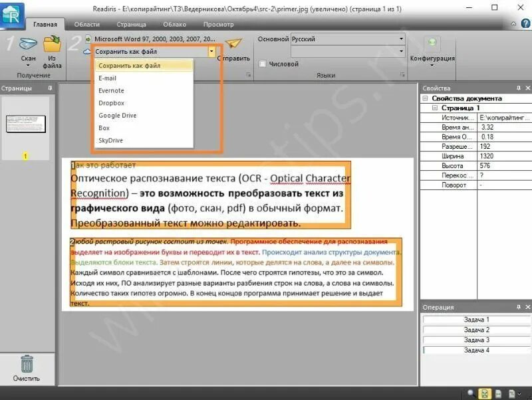Choose Evernote in the dropdown list
The image size is (532, 400).
(x=144, y=90)
